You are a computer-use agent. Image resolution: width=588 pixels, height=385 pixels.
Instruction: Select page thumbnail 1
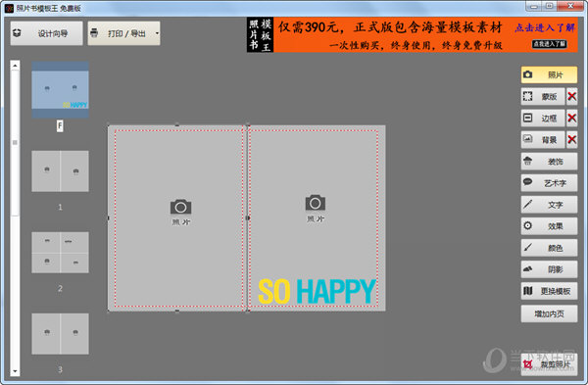pos(60,170)
